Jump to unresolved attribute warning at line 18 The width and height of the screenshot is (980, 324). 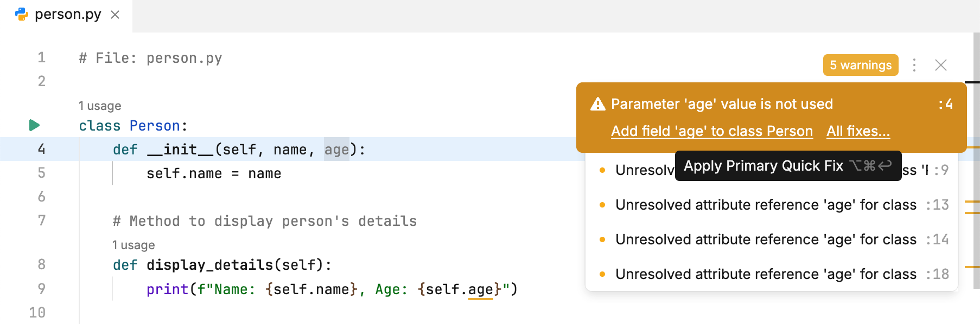click(765, 274)
